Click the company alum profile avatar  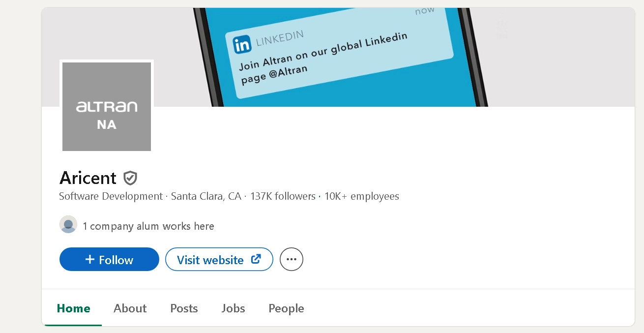click(68, 225)
